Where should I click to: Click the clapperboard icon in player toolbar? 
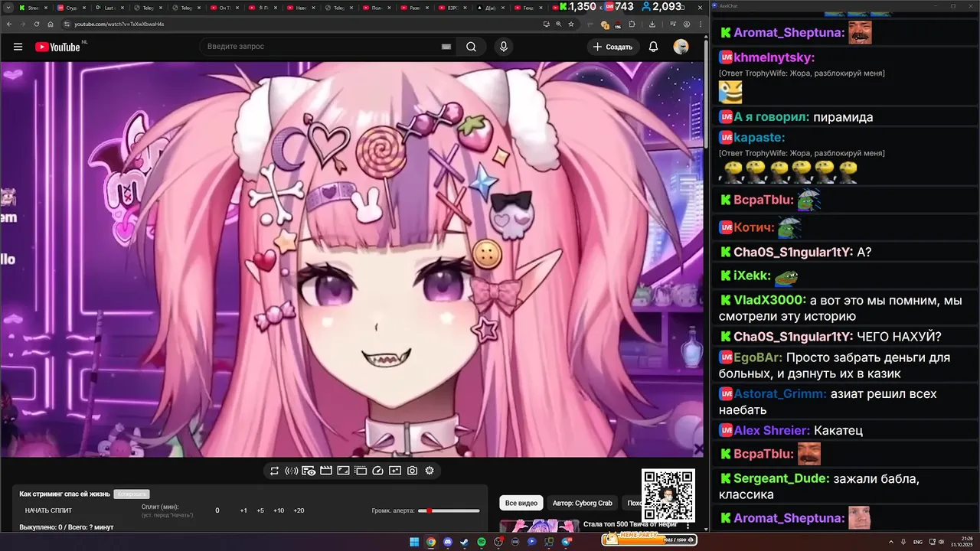(325, 471)
